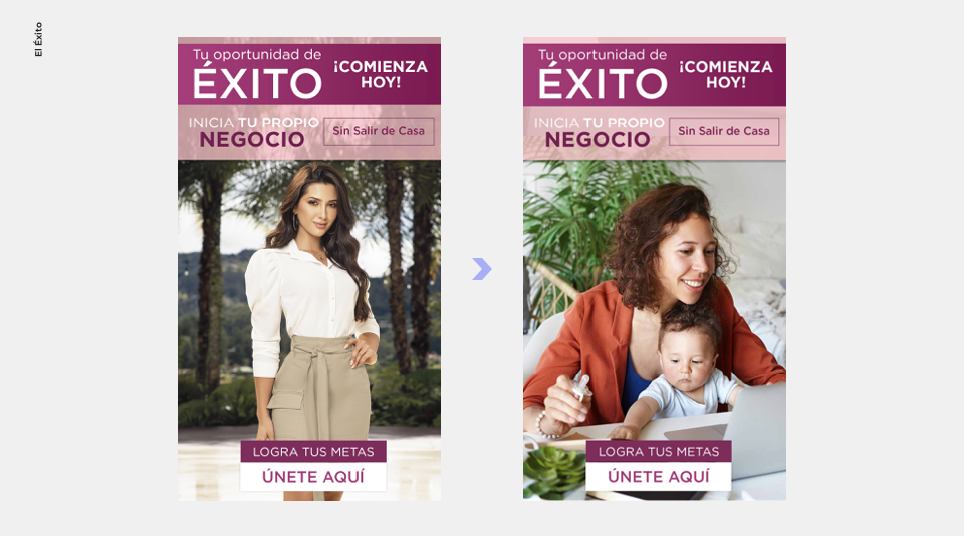
Task: Click Tu oportunidad de text, left ad
Action: point(257,54)
